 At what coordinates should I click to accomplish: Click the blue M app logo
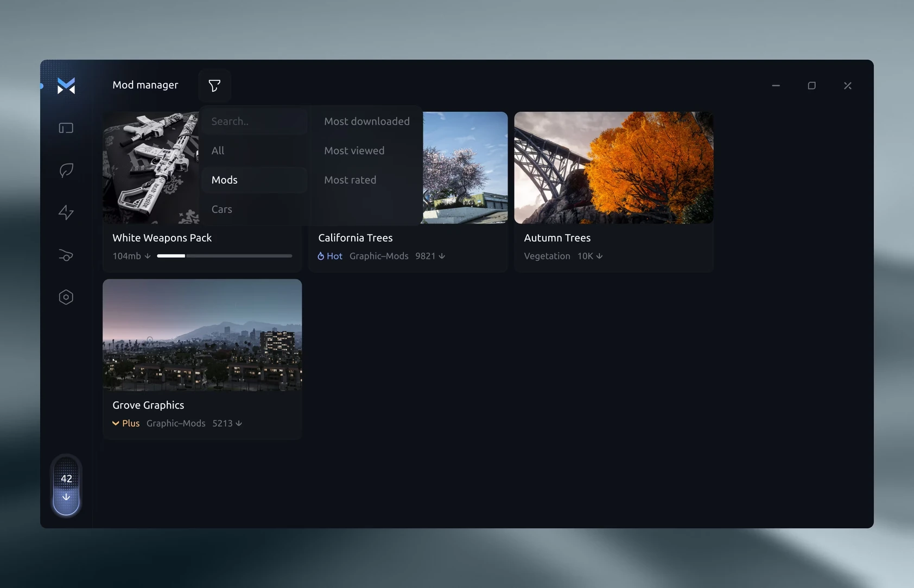[x=66, y=86]
